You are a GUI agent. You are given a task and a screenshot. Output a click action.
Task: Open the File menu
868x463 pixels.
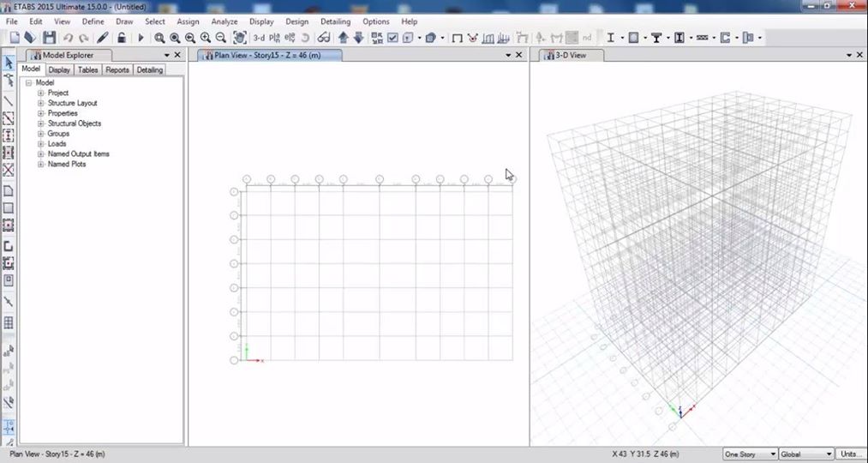click(12, 21)
